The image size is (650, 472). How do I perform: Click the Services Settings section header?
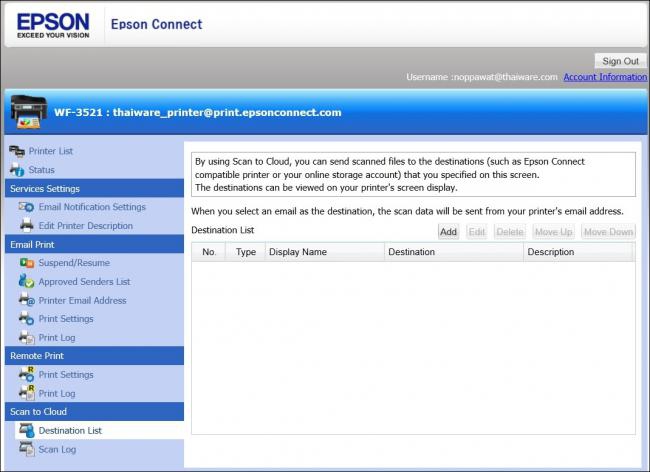pos(95,189)
